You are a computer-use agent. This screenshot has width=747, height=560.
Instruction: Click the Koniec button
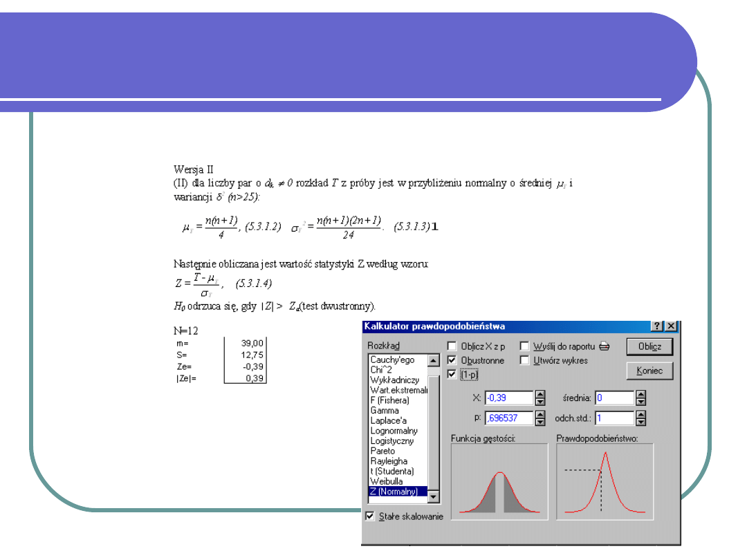pos(649,371)
